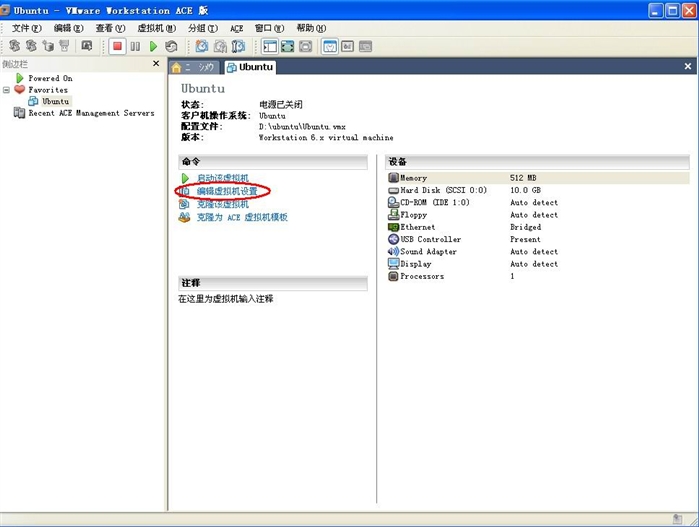Click the 命令 section header

tap(273, 162)
